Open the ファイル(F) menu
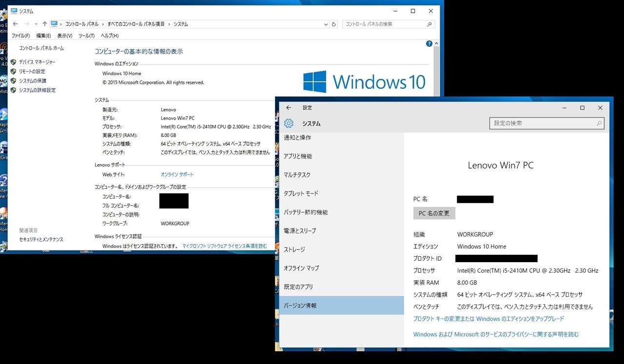624x364 pixels. [20, 36]
